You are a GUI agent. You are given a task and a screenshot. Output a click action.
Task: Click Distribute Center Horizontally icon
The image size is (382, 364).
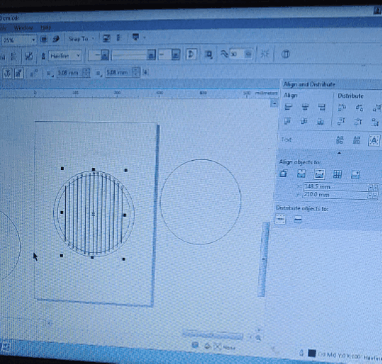tap(359, 107)
